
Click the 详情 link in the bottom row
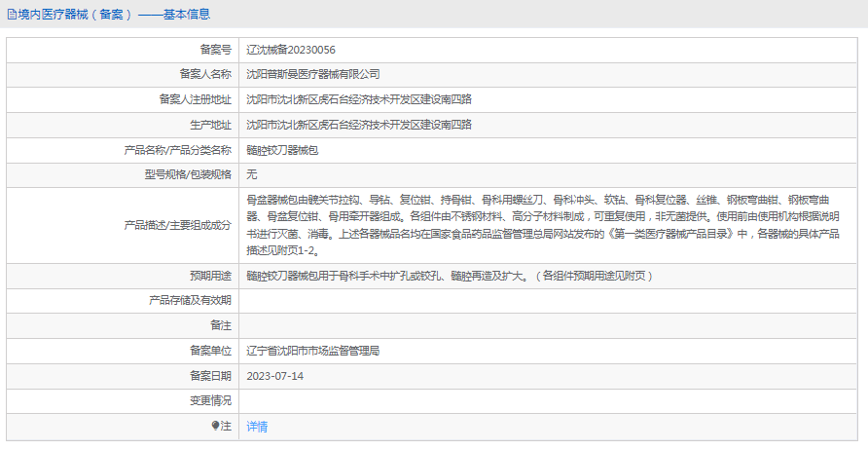[x=257, y=427]
